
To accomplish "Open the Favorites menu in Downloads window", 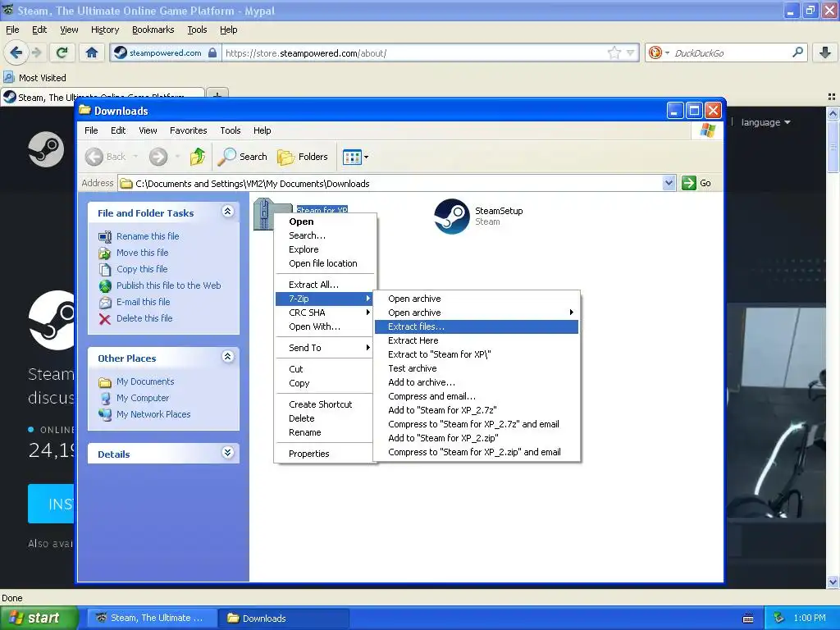I will coord(188,130).
